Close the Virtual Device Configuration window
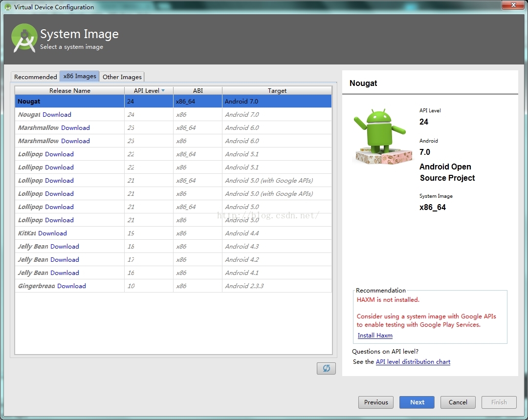 click(512, 5)
